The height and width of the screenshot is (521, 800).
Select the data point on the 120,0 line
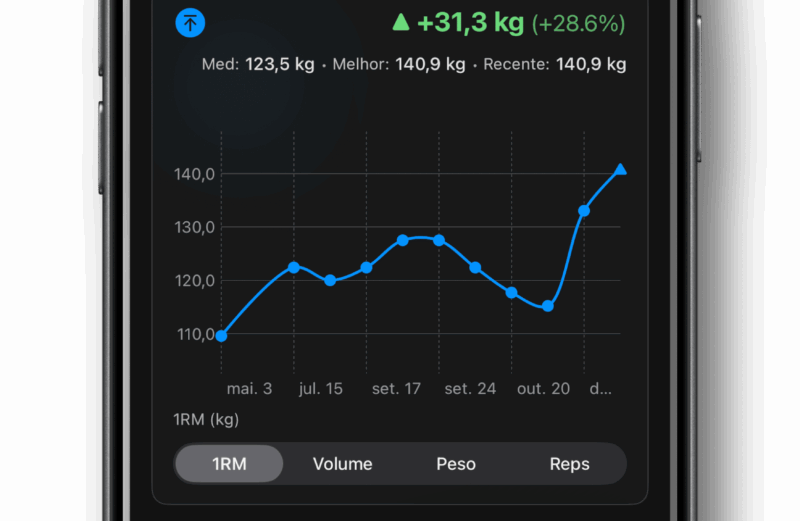[x=330, y=280]
